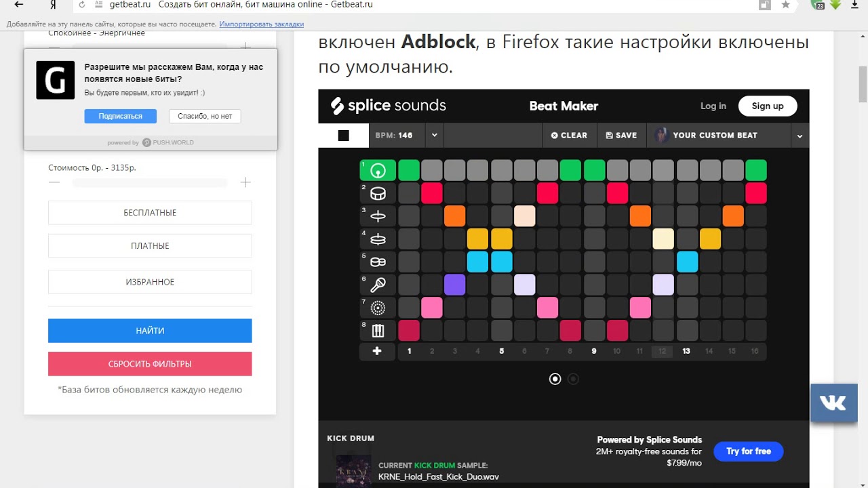868x488 pixels.
Task: Increase price with the plus icon under Стоимость
Action: pyautogui.click(x=245, y=182)
